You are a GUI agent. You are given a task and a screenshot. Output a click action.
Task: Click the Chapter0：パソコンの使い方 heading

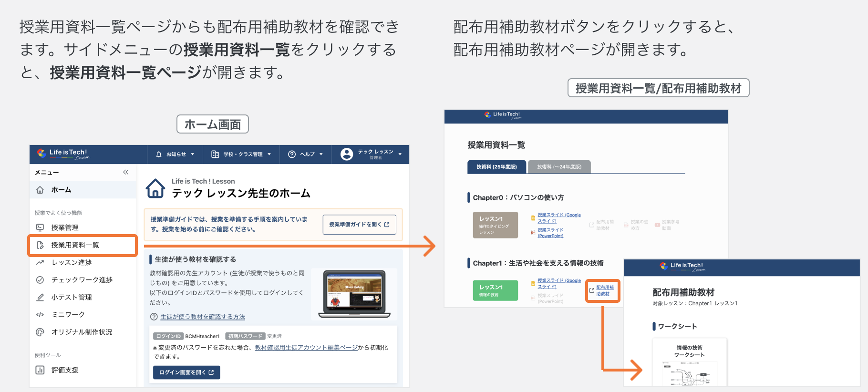tap(518, 197)
